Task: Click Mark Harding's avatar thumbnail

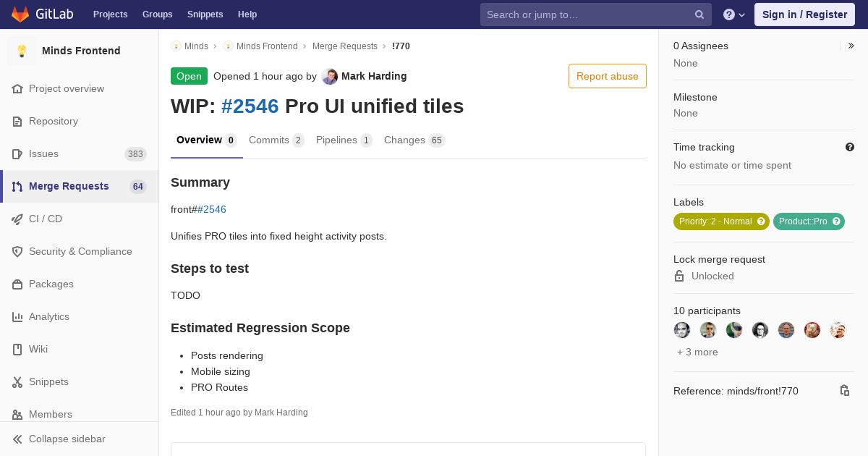Action: 329,76
